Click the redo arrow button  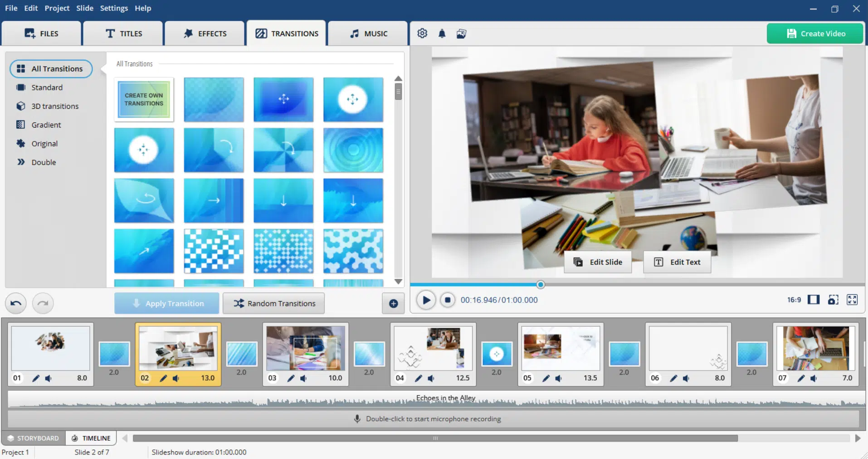click(x=43, y=303)
